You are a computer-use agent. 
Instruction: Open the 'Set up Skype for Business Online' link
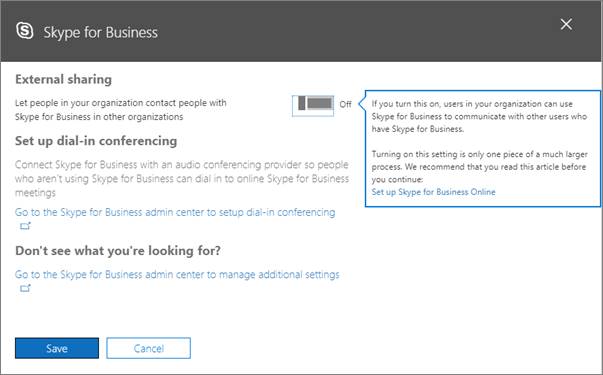pyautogui.click(x=433, y=192)
